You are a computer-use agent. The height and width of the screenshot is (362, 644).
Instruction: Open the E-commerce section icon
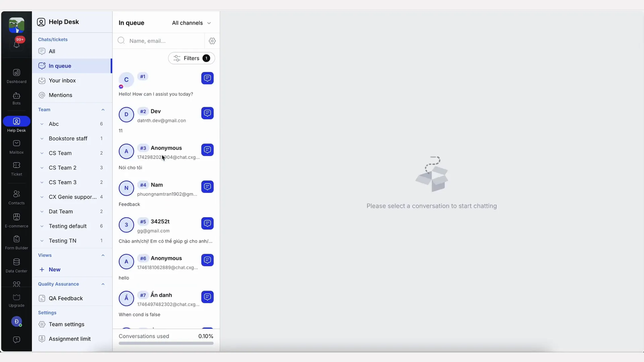coord(17,220)
